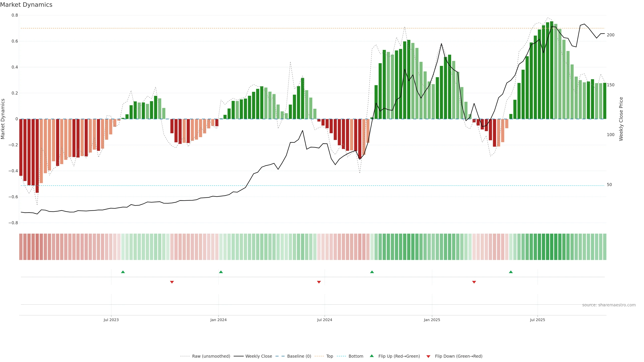Toggle the Weekly Close legend entry
Screen dimensions: 644x362
click(x=258, y=356)
